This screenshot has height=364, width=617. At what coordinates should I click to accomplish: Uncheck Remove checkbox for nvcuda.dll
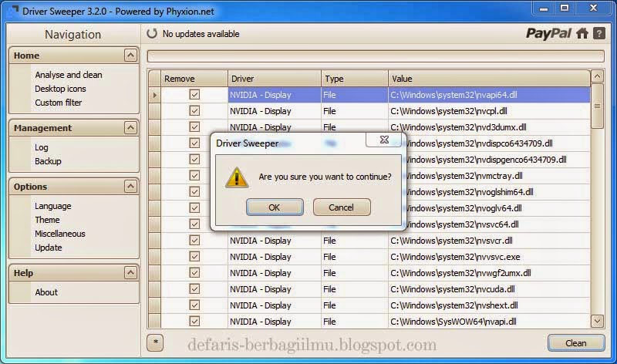tap(194, 289)
